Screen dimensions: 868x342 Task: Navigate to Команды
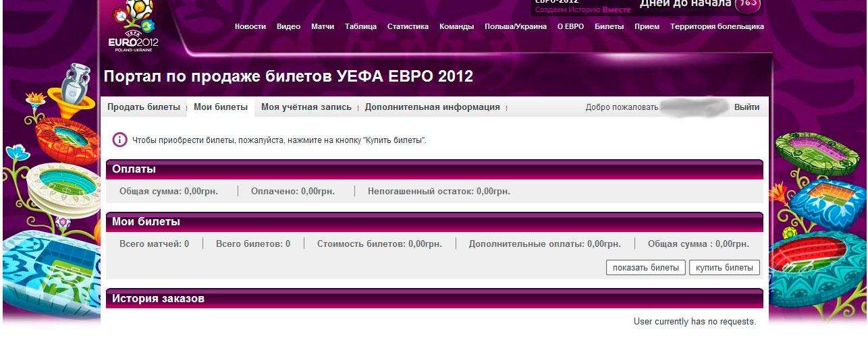click(x=456, y=27)
